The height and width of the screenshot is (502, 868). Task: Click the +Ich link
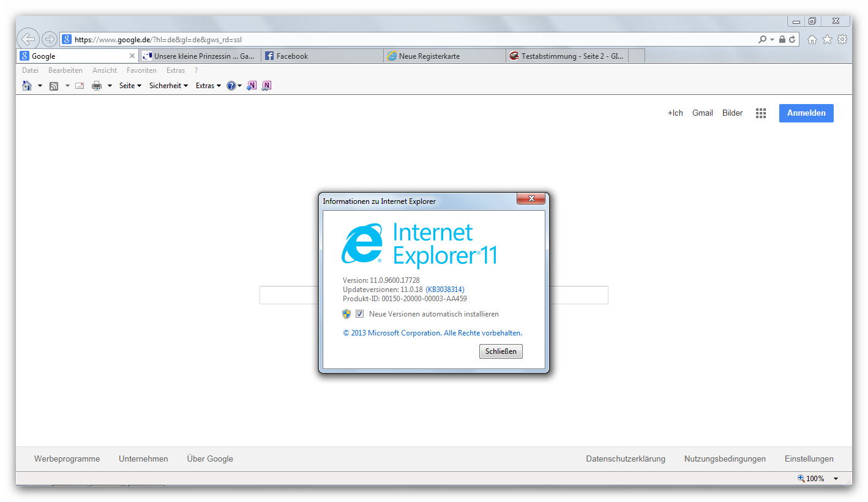tap(675, 113)
